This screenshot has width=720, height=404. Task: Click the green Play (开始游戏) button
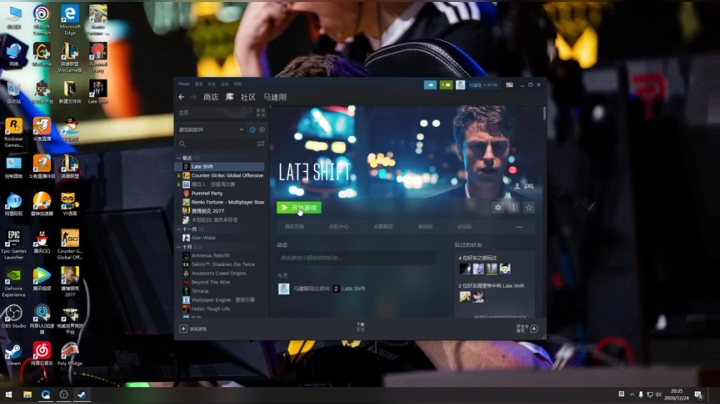point(299,208)
